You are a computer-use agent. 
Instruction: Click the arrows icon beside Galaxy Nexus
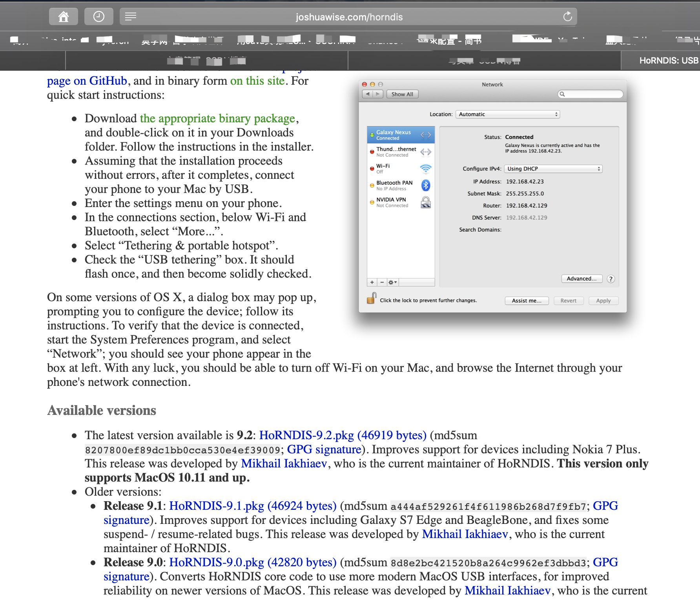[426, 135]
